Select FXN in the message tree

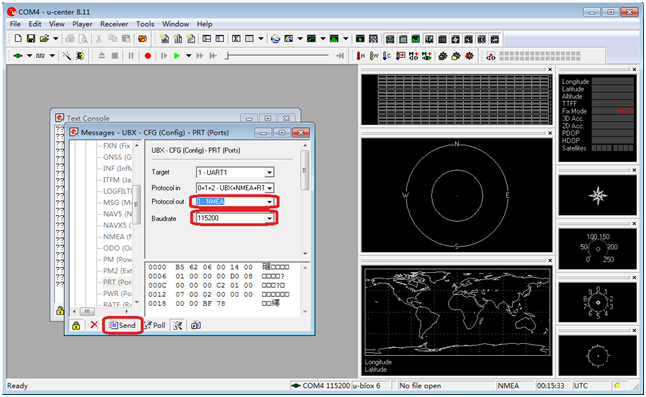pos(117,146)
